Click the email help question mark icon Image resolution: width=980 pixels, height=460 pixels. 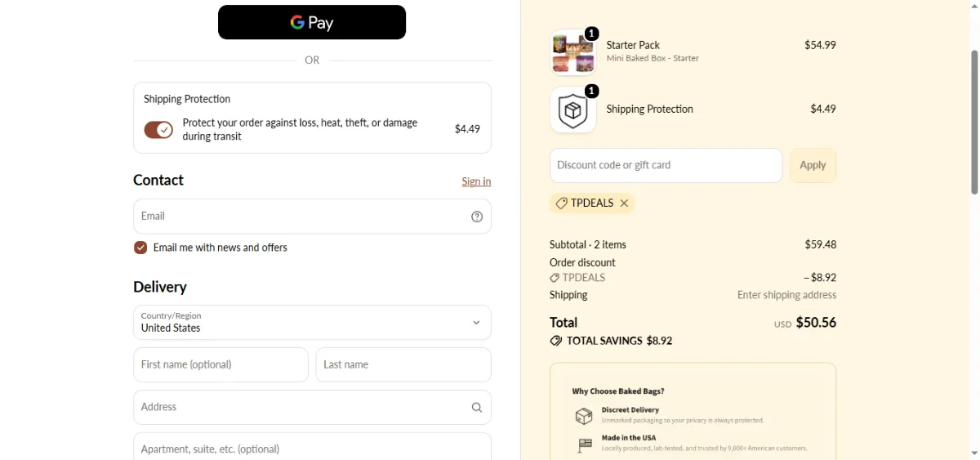pyautogui.click(x=477, y=217)
